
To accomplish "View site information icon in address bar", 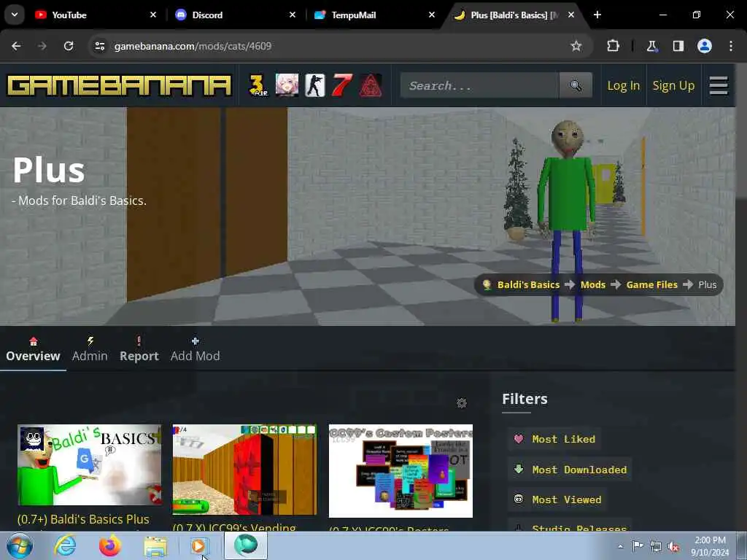I will tap(99, 46).
